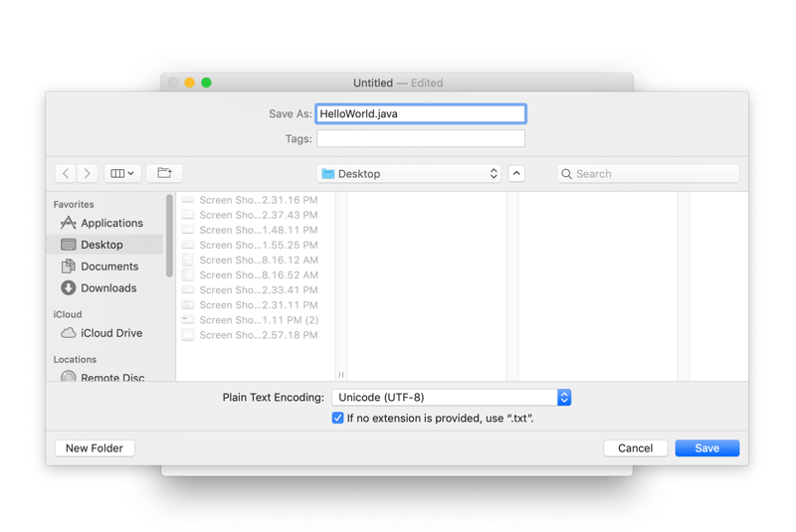This screenshot has height=532, width=796.
Task: Click the magnifying glass search icon
Action: pyautogui.click(x=566, y=174)
